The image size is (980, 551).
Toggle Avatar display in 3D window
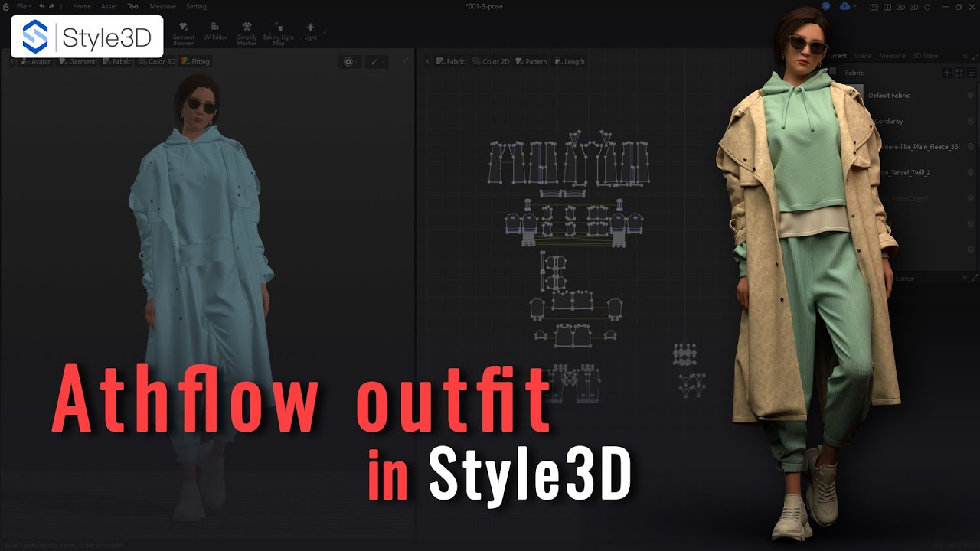[x=37, y=61]
